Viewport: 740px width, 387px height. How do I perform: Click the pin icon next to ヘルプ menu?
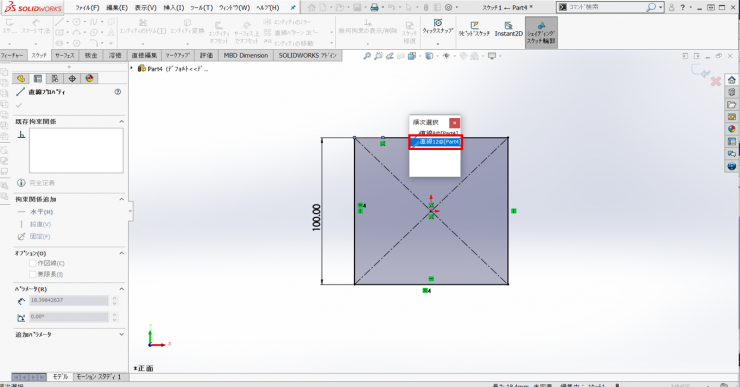click(293, 8)
